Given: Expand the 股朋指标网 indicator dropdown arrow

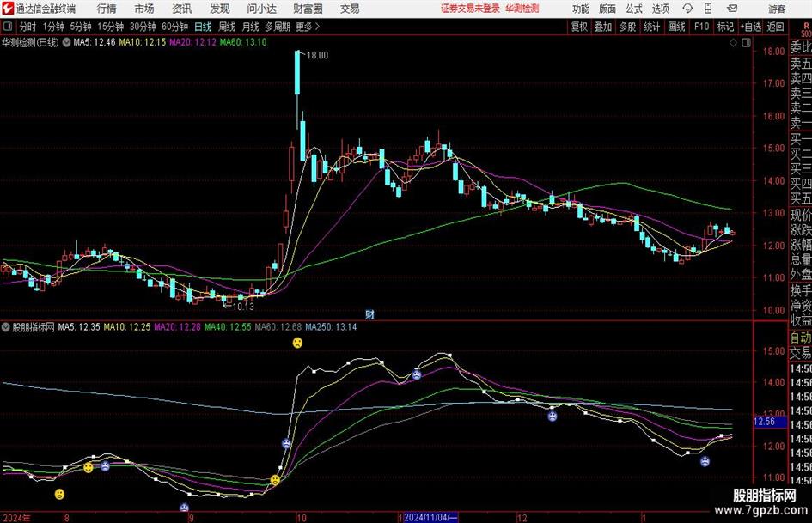Looking at the screenshot, I should pos(6,327).
